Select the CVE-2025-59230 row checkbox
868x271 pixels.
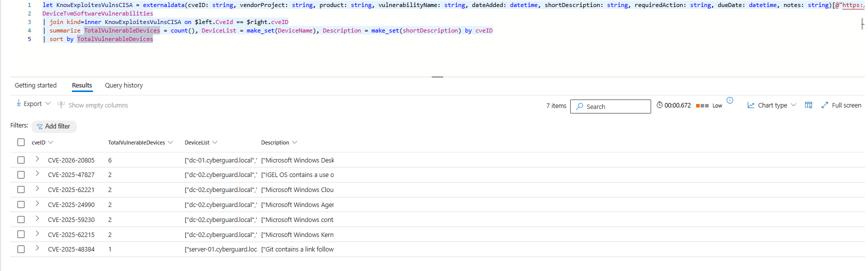(21, 219)
